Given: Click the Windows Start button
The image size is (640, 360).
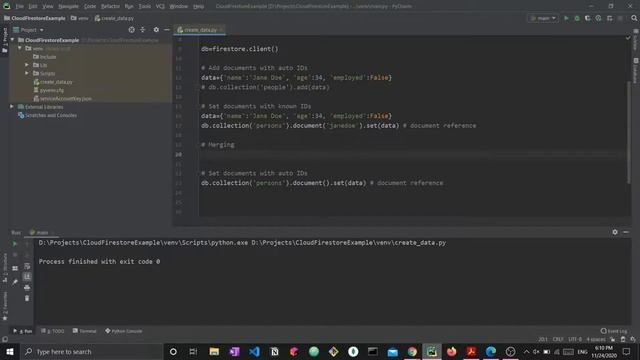Looking at the screenshot, I should (x=9, y=351).
